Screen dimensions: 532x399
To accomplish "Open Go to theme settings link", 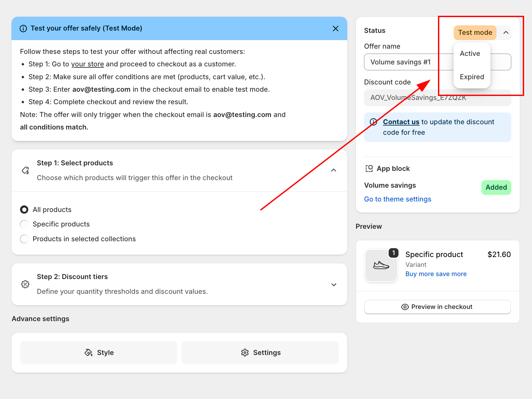I will (x=398, y=199).
